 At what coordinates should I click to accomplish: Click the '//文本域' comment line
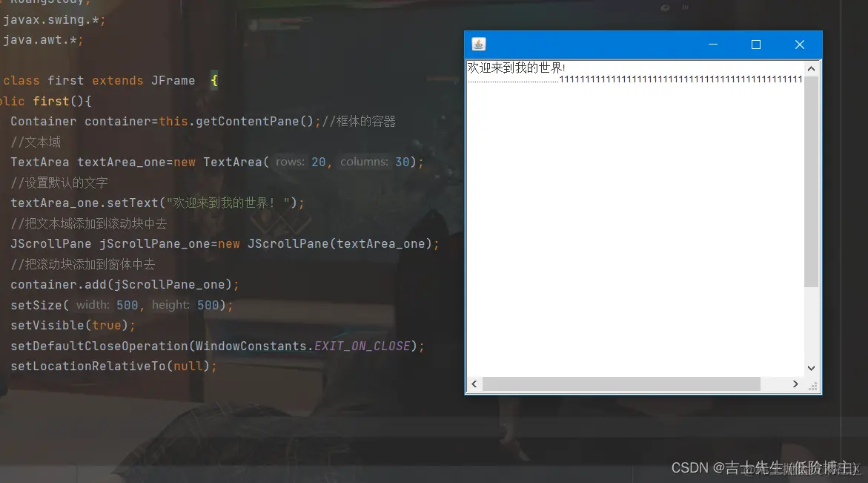(x=36, y=142)
